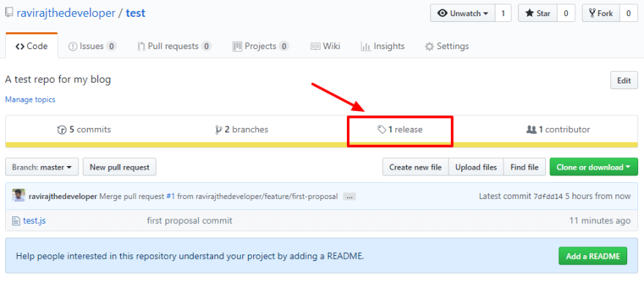Click the Manage topics link
The image size is (644, 283).
pos(30,99)
